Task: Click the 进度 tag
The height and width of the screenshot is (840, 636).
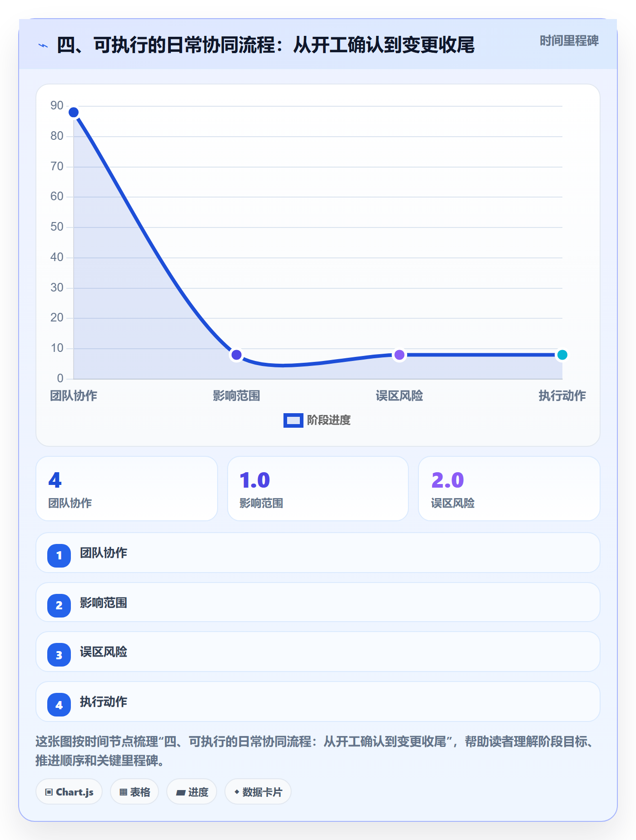Action: pyautogui.click(x=192, y=792)
